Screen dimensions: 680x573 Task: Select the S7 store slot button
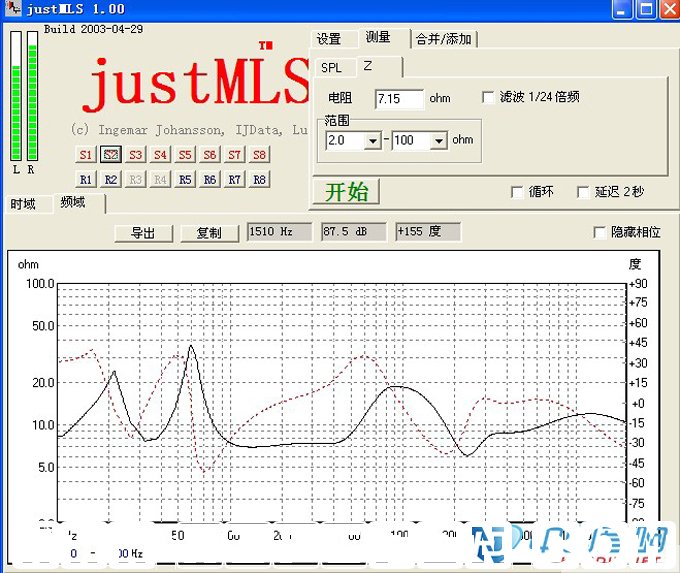coord(234,155)
